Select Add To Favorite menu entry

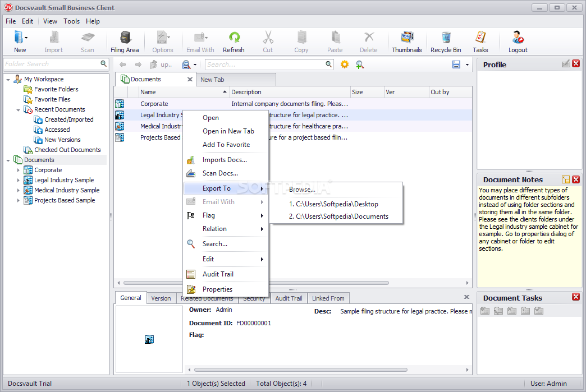[226, 145]
